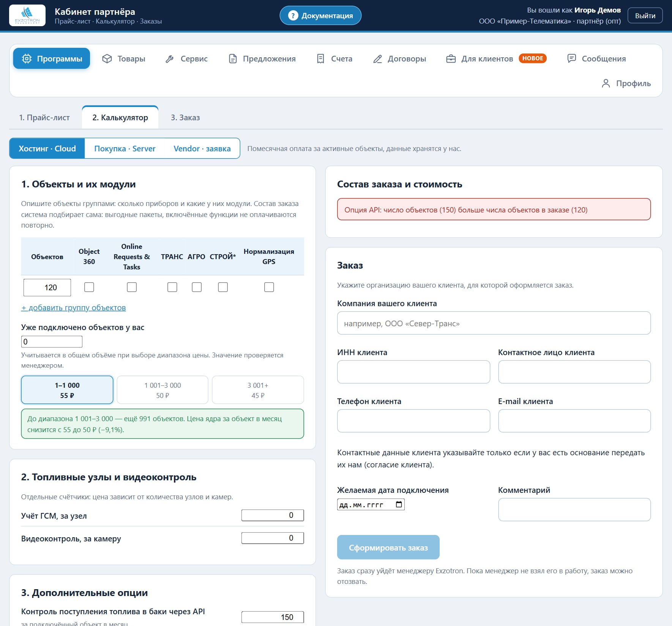Open the calendar picker icon in date field
This screenshot has width=672, height=626.
click(x=399, y=505)
